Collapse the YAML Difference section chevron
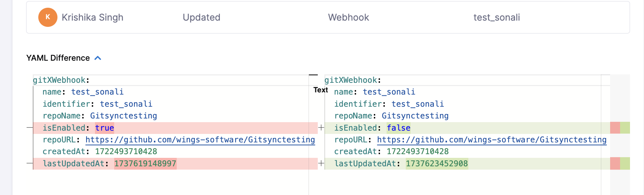The image size is (644, 195). coord(98,58)
